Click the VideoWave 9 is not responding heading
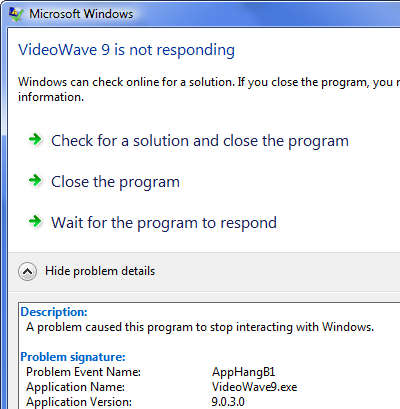 tap(127, 50)
